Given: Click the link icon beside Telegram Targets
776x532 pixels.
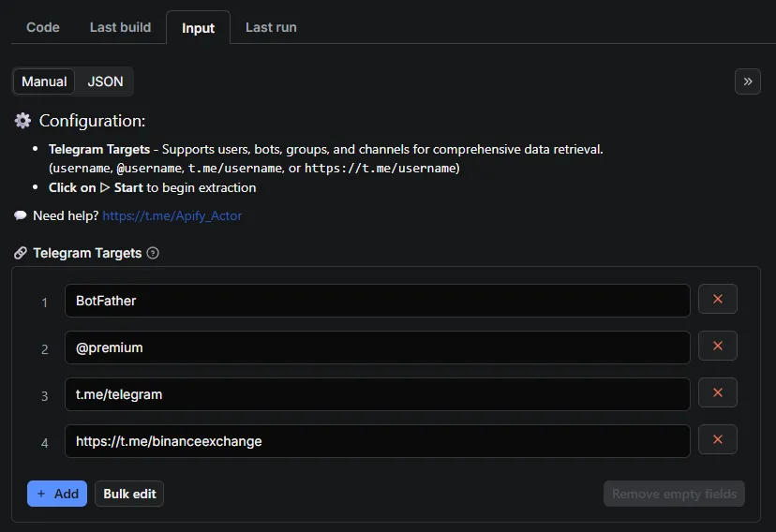Looking at the screenshot, I should [x=21, y=253].
